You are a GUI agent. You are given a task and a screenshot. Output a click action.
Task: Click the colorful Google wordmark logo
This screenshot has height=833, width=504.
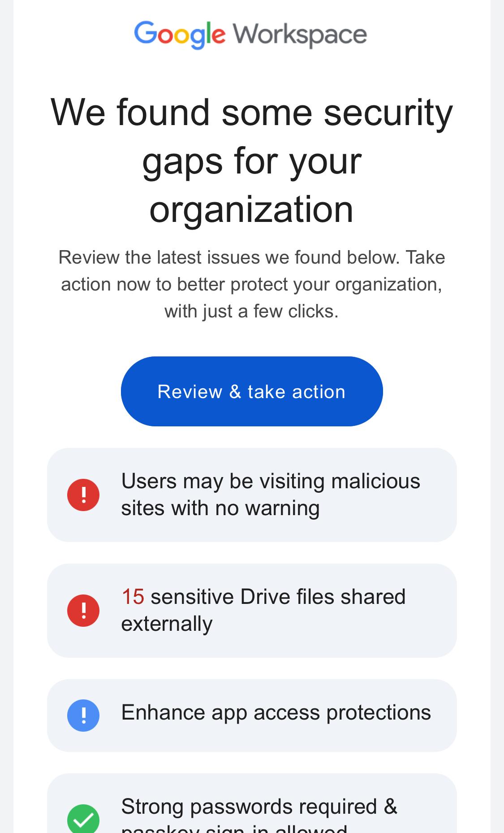180,34
